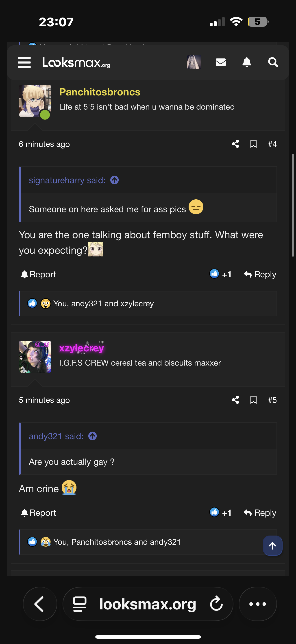Image resolution: width=296 pixels, height=644 pixels.
Task: Jump to andy321's original quoted post
Action: (x=93, y=436)
